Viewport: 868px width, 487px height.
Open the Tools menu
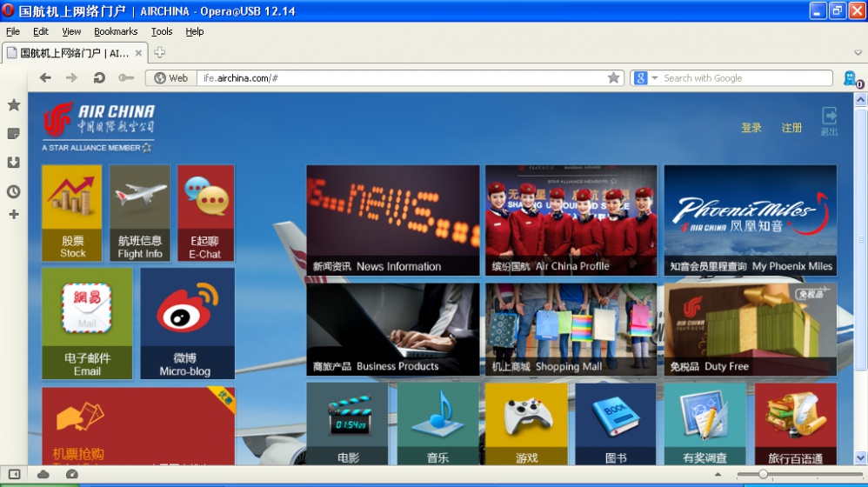(x=162, y=31)
